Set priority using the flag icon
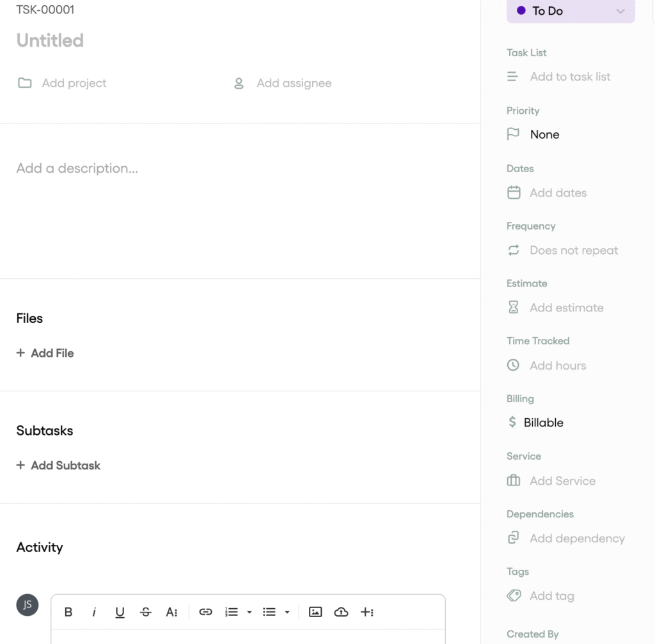Viewport: 655px width, 644px height. pos(513,134)
